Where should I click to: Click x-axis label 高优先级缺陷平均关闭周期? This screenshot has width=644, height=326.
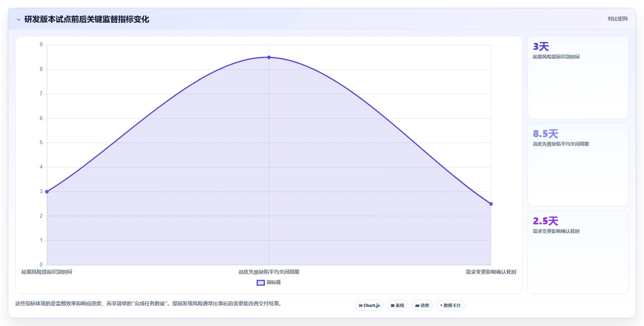click(269, 272)
